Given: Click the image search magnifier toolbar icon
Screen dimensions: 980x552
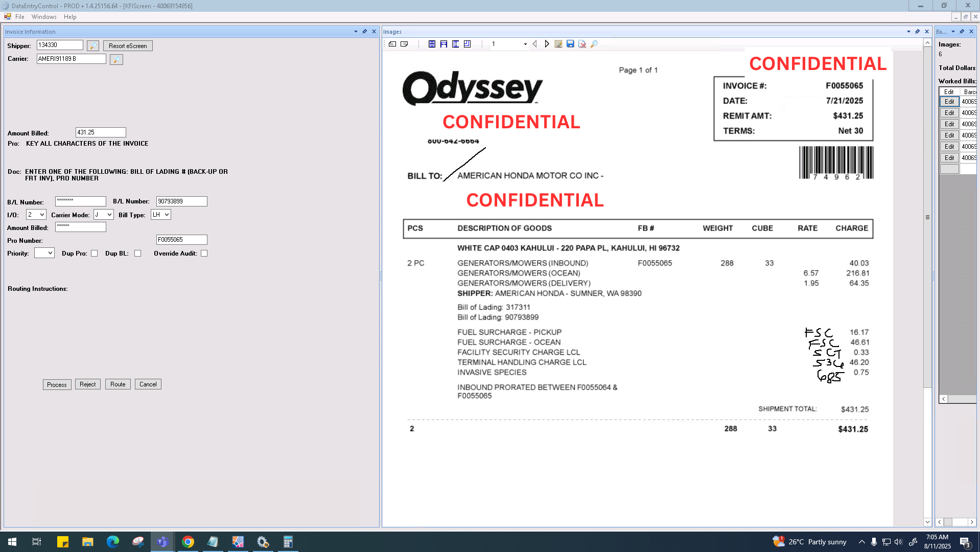Looking at the screenshot, I should 594,44.
